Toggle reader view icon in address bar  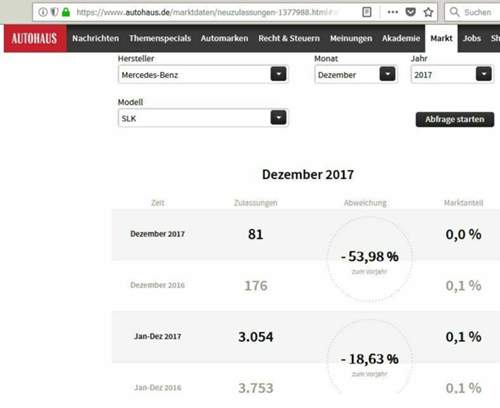[x=367, y=12]
